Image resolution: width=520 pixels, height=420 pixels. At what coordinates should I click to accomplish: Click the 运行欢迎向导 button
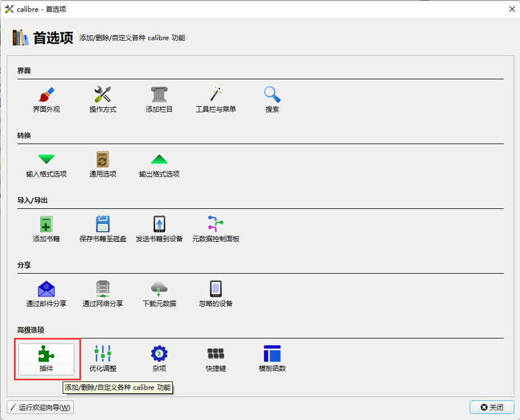(40, 407)
